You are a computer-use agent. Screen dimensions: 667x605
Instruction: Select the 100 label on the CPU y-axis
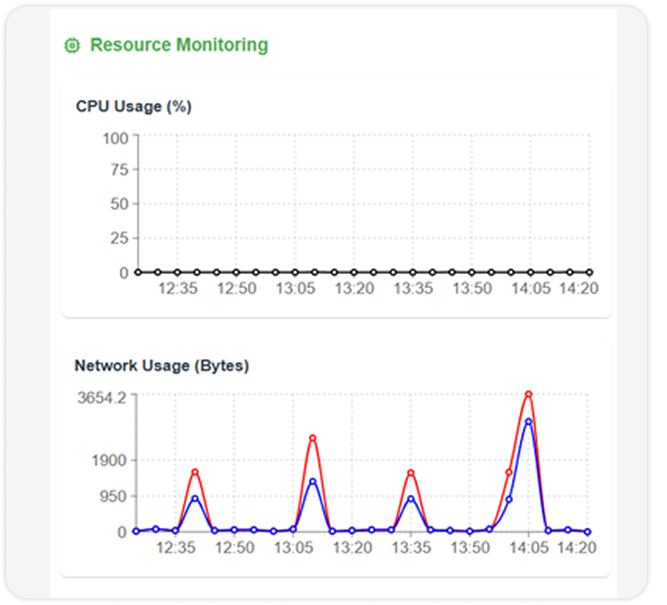[x=115, y=137]
